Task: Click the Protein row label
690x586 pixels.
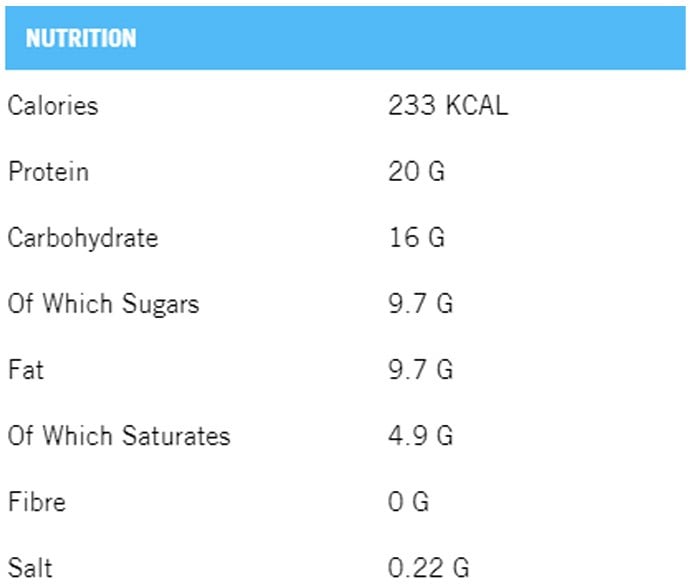Action: [48, 172]
